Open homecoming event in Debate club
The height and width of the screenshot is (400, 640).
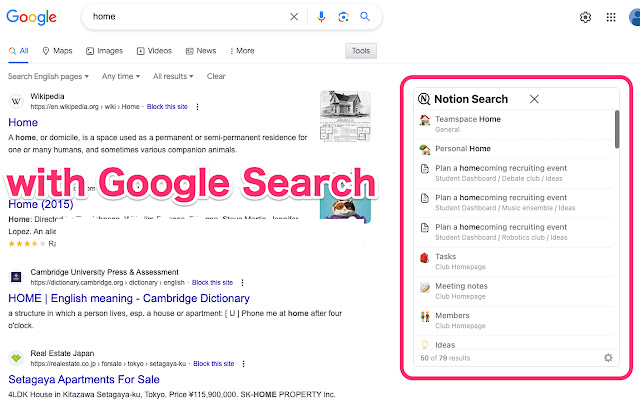click(x=515, y=173)
